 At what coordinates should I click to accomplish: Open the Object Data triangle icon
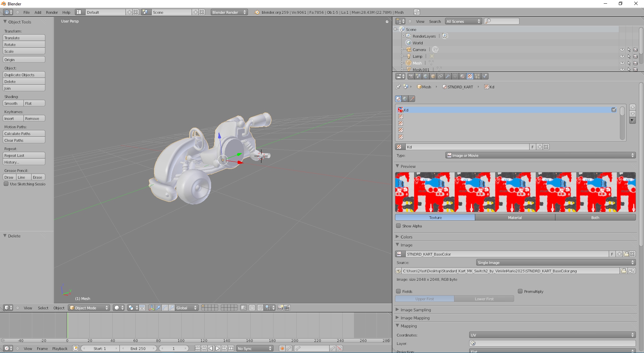[455, 76]
